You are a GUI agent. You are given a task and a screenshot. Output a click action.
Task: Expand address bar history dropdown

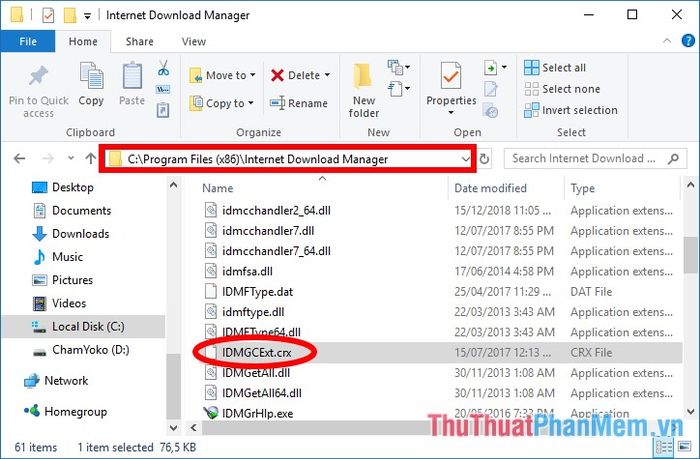pos(466,159)
